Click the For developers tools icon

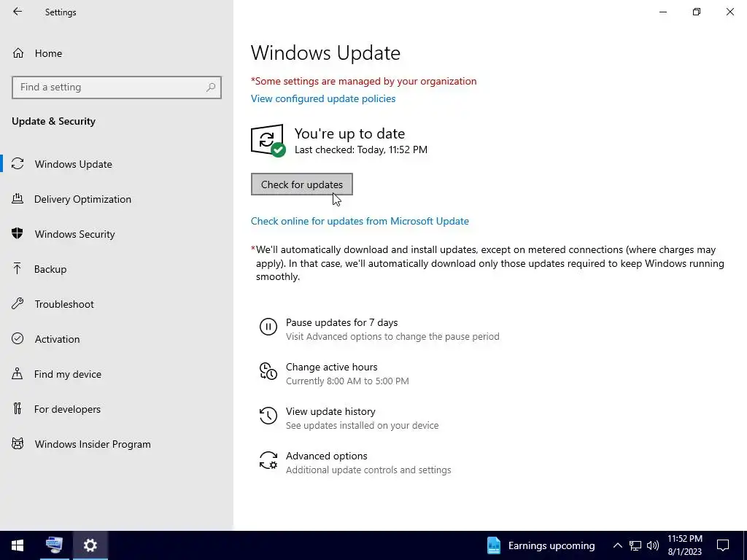coord(18,408)
